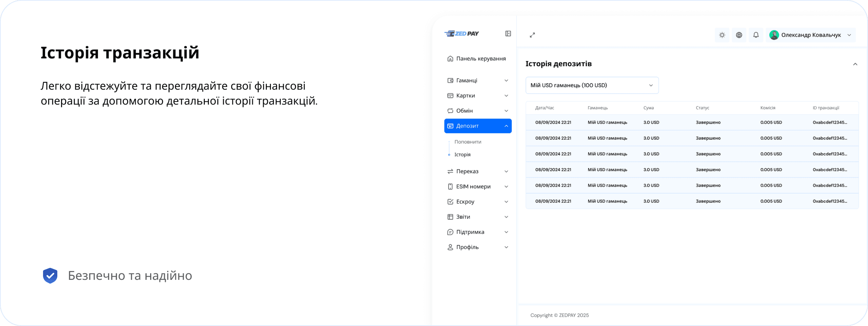Click the ZED PAY logo
Viewport: 868px width, 326px height.
461,34
